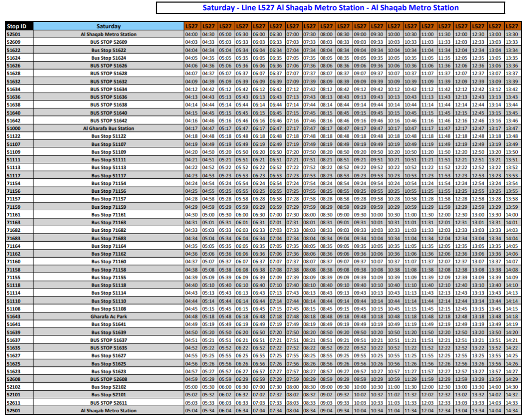Click the blue Saturday column header
The height and width of the screenshot is (420, 528).
[x=108, y=26]
